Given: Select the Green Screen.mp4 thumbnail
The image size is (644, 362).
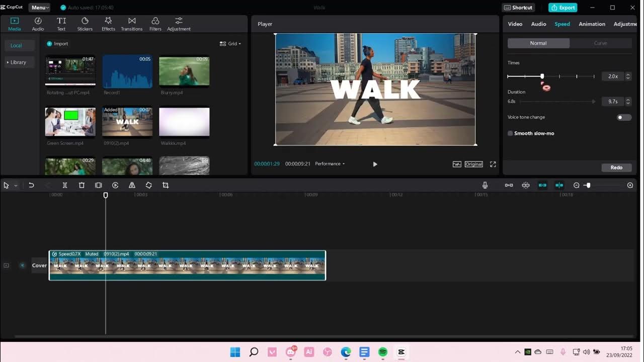Looking at the screenshot, I should tap(70, 122).
